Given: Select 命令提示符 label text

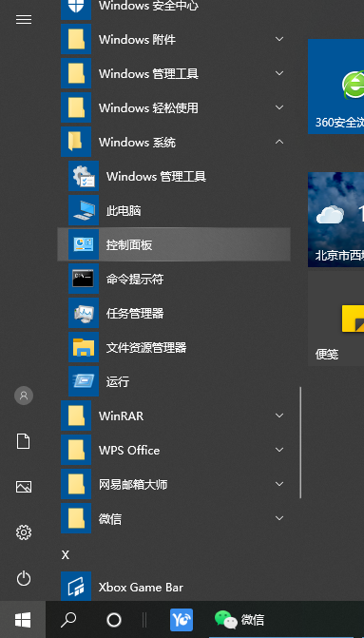Looking at the screenshot, I should click(135, 279).
